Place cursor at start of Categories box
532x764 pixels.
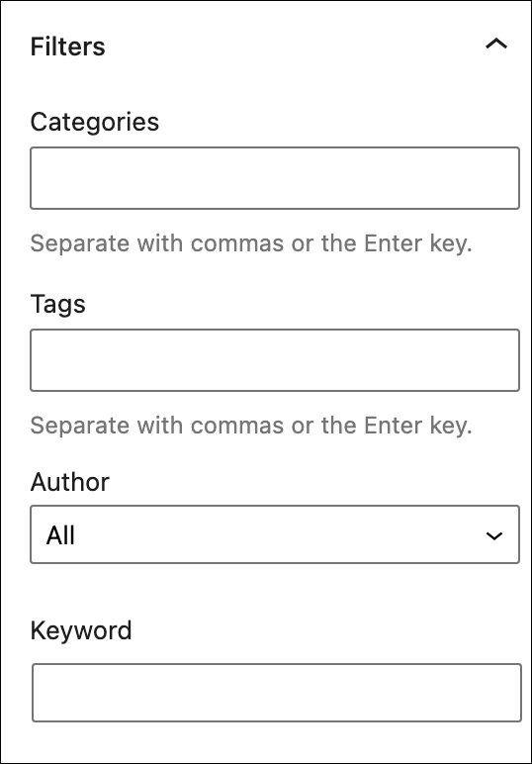tap(40, 178)
